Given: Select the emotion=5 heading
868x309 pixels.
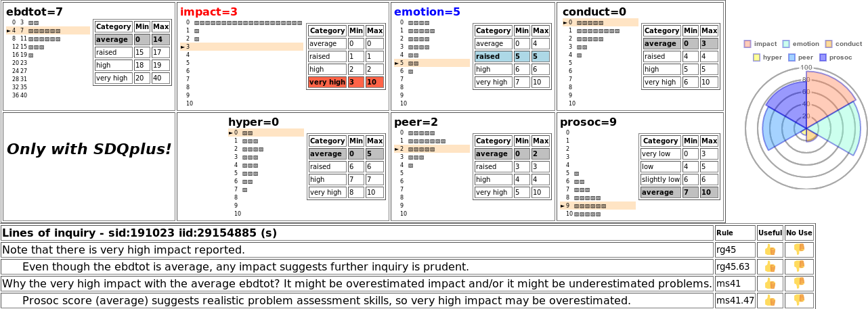Looking at the screenshot, I should tap(427, 11).
